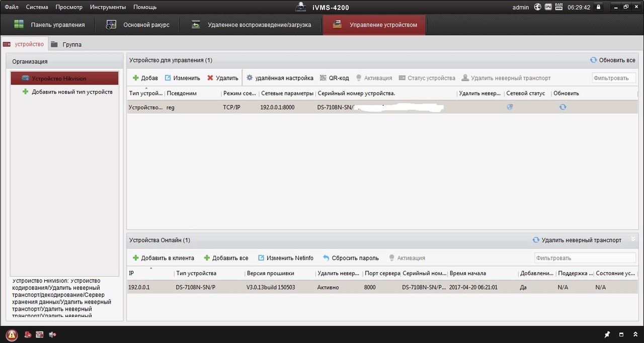Select the reg alias cell
The image size is (644, 343).
click(x=171, y=107)
